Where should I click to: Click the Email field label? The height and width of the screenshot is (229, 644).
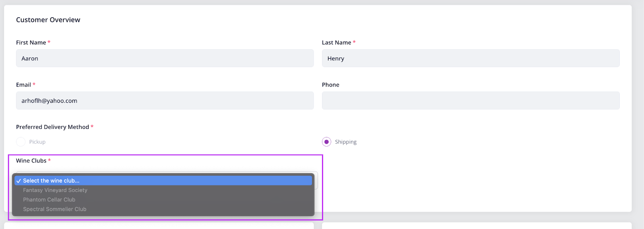coord(23,85)
